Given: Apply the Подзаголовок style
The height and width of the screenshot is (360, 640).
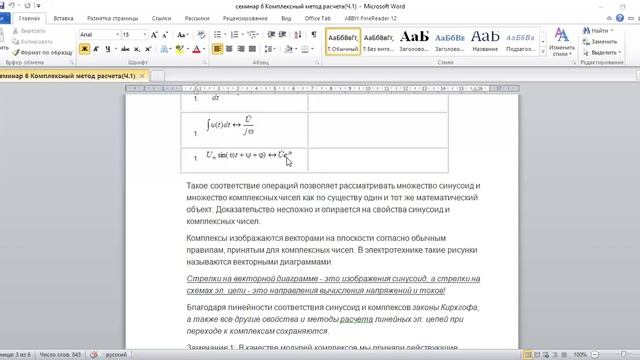Looking at the screenshot, I should tap(520, 42).
